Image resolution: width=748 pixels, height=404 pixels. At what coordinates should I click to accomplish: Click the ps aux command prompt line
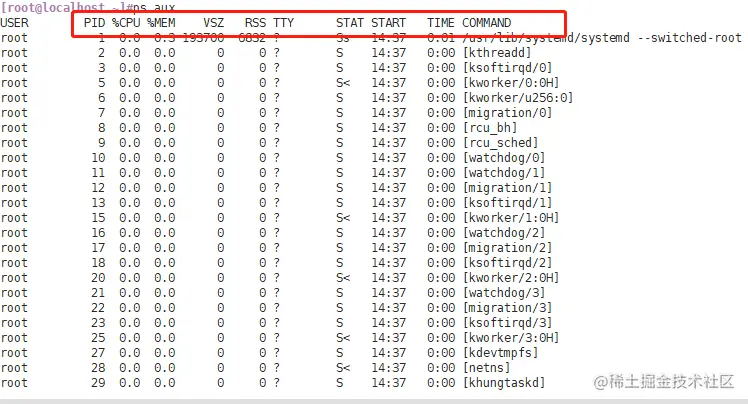click(x=88, y=7)
